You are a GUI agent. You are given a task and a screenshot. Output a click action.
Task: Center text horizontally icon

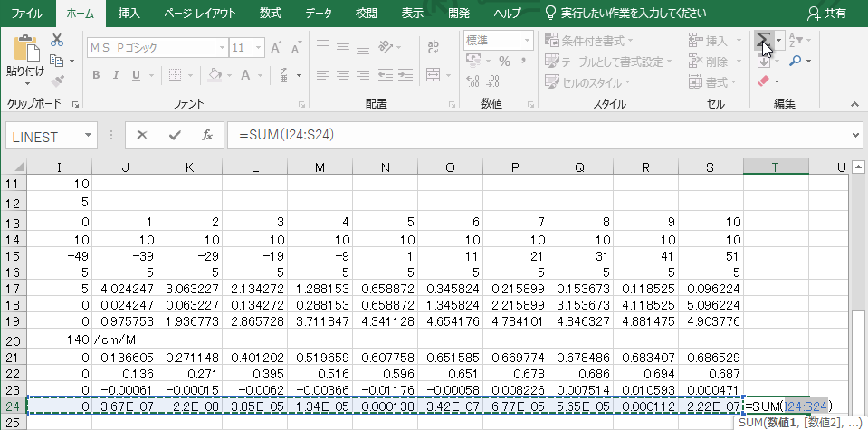point(343,75)
